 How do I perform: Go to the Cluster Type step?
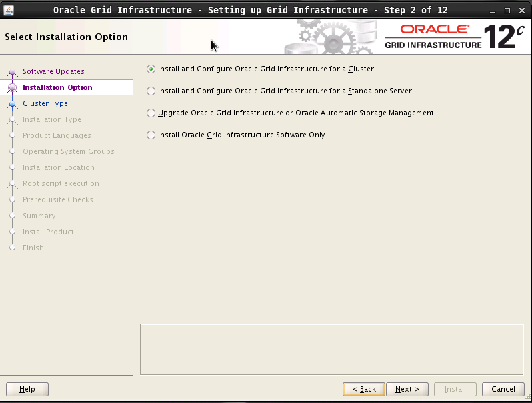click(45, 103)
